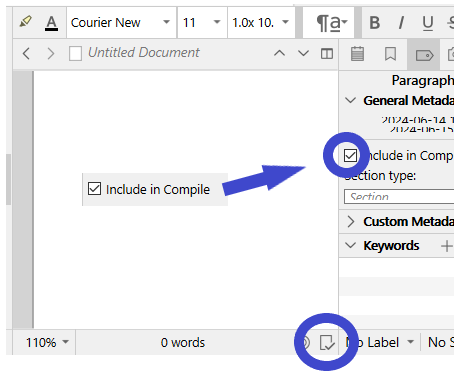Click the blank editor text area
This screenshot has height=379, width=462.
point(186,199)
